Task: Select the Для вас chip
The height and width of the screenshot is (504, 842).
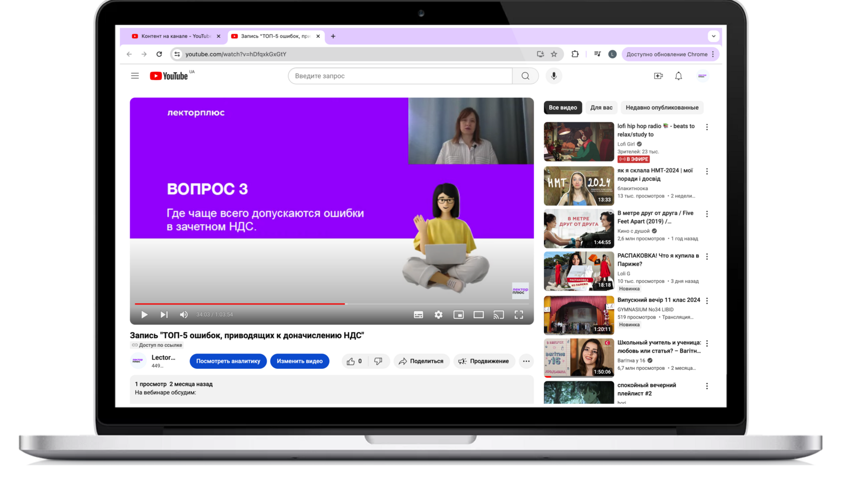Action: [601, 108]
